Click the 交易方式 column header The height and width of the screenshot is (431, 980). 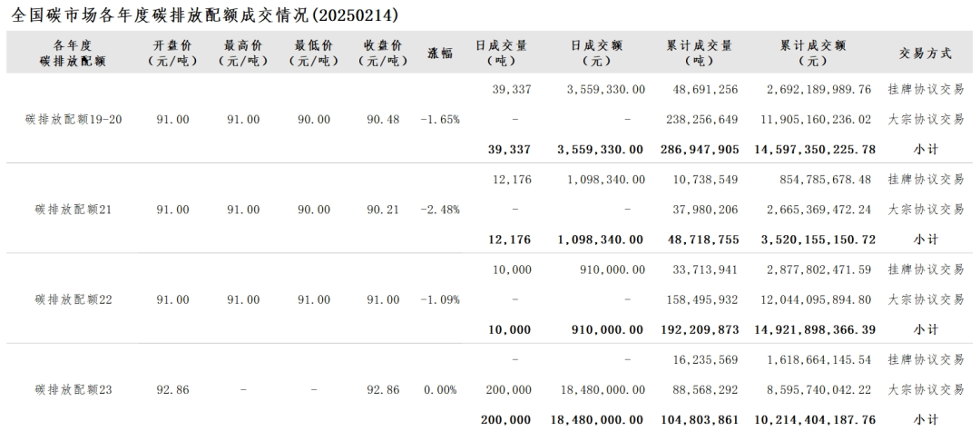point(925,53)
